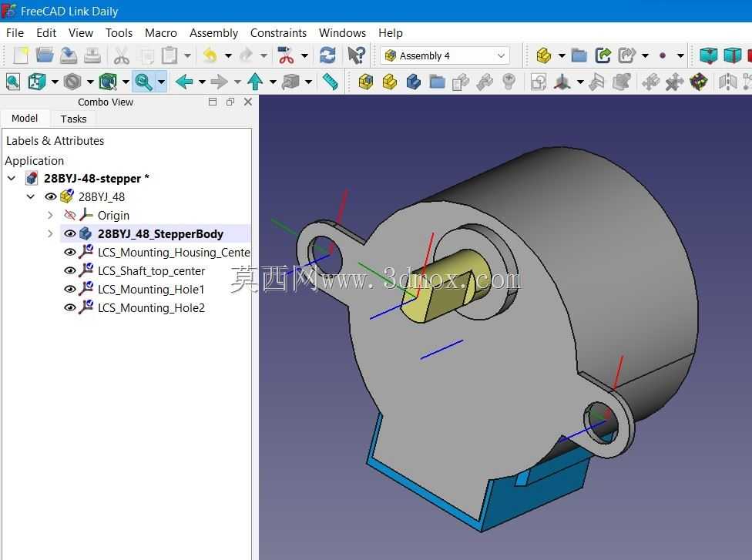The image size is (752, 560).
Task: Click the red scissors pencil clip icon
Action: tap(286, 55)
